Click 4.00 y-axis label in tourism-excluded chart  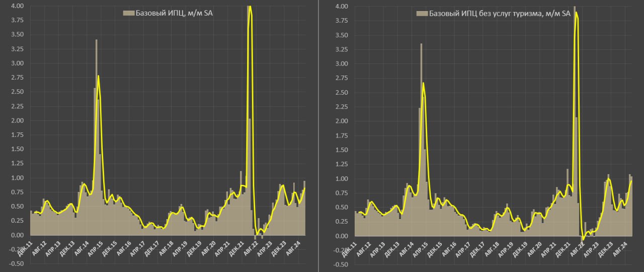(340, 7)
